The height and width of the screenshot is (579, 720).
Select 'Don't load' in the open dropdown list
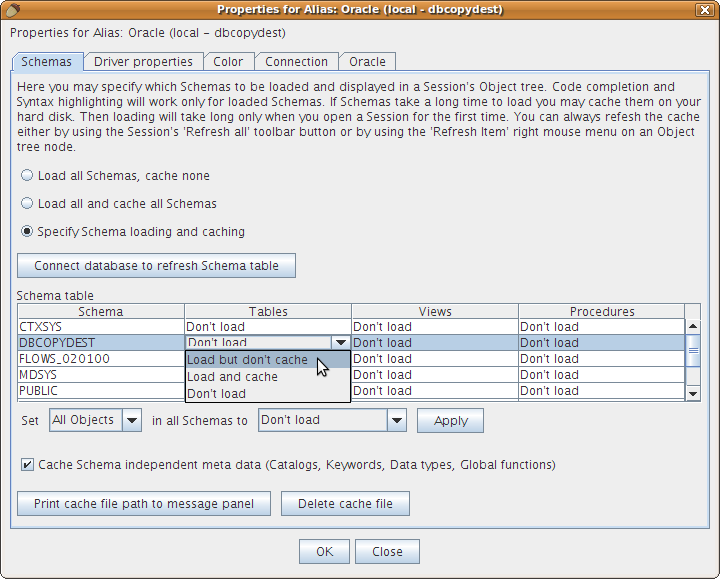[217, 393]
